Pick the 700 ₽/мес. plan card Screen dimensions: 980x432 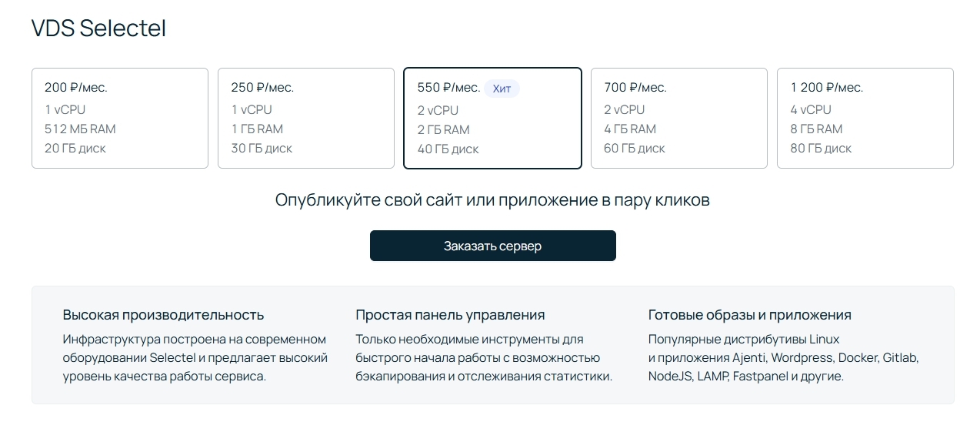[679, 118]
